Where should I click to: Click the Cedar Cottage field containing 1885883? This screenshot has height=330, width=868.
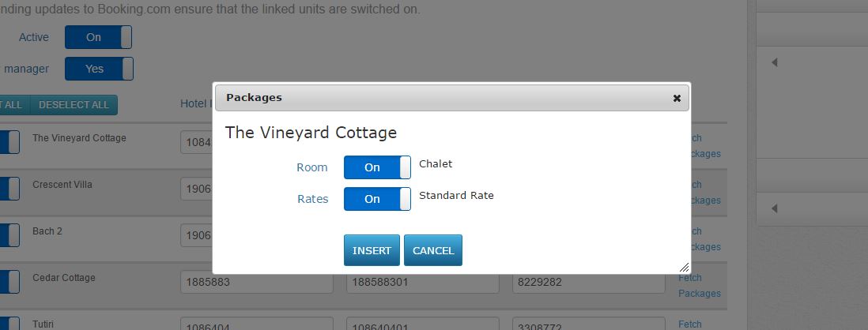pyautogui.click(x=257, y=283)
